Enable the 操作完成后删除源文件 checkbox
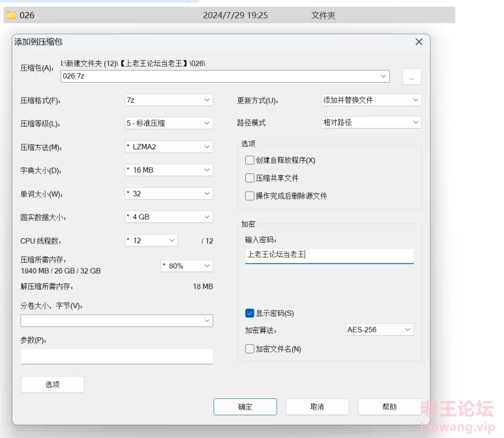Image resolution: width=504 pixels, height=438 pixels. click(249, 196)
